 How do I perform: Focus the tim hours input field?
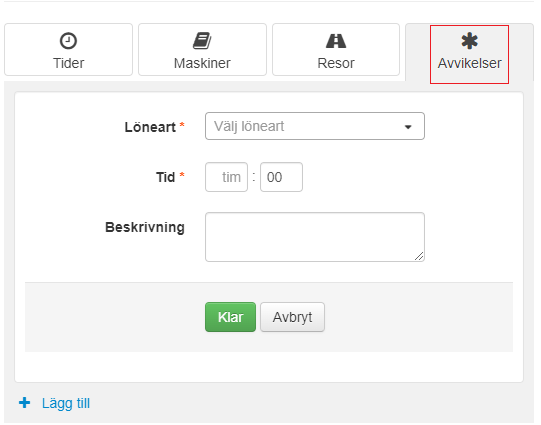226,177
